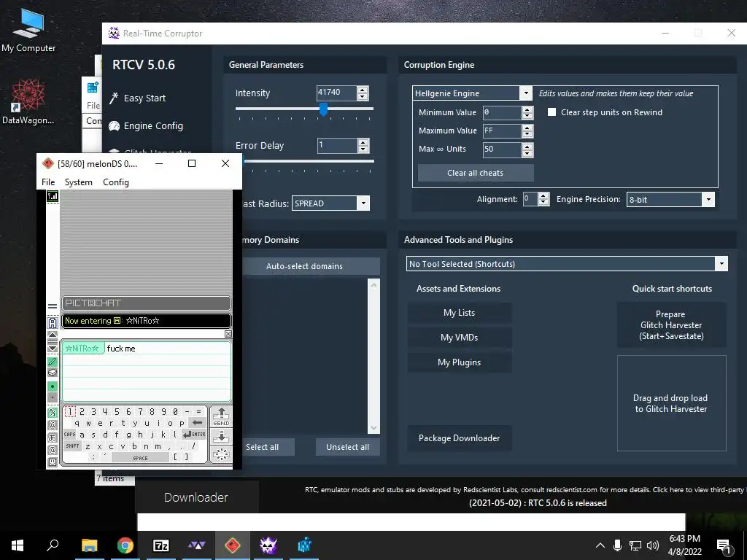This screenshot has width=747, height=560.
Task: Select the eraser tool in PictoChat
Action: pos(53,373)
